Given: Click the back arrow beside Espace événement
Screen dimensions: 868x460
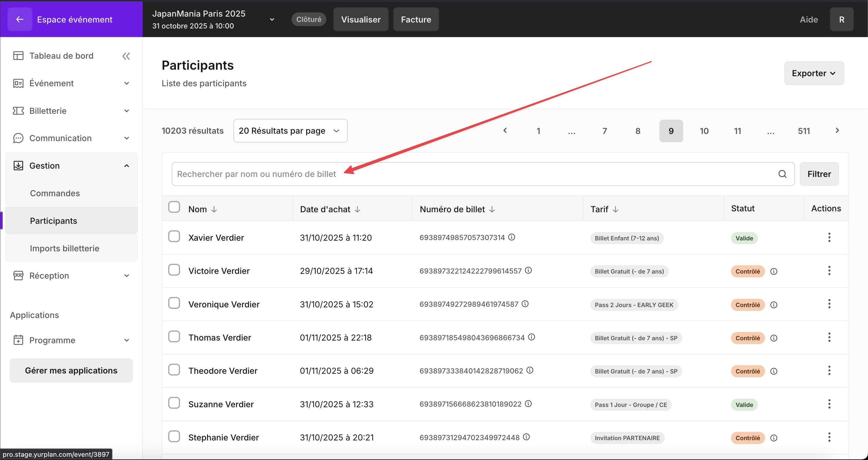Looking at the screenshot, I should click(20, 20).
